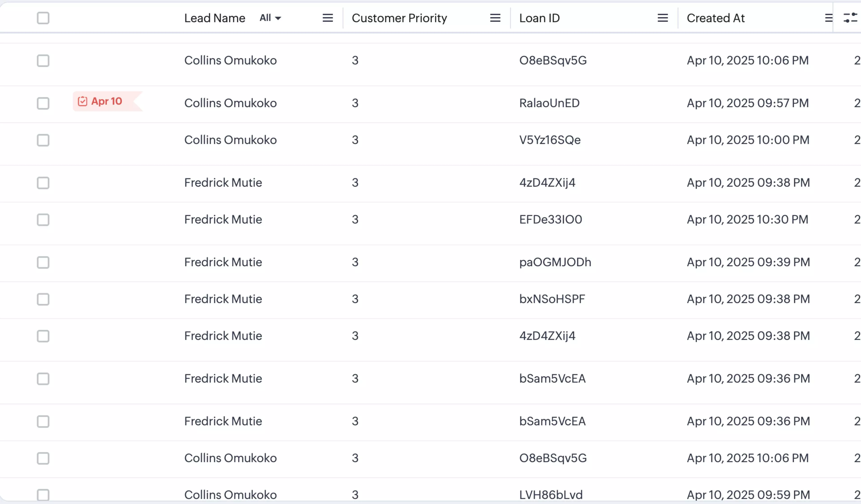Select Created At cell Apr 10, 2025 10:30 PM
Screen dimensions: 861x504
coord(748,220)
